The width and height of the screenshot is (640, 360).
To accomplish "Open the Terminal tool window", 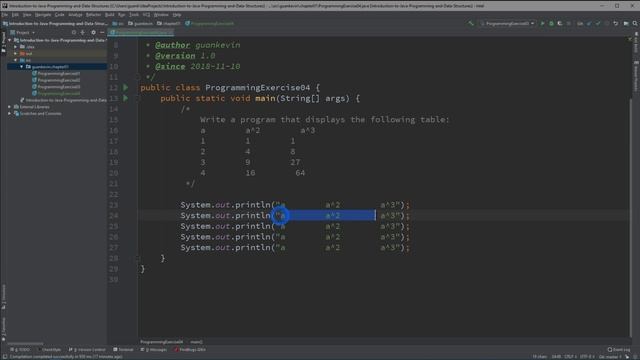I will tap(123, 350).
